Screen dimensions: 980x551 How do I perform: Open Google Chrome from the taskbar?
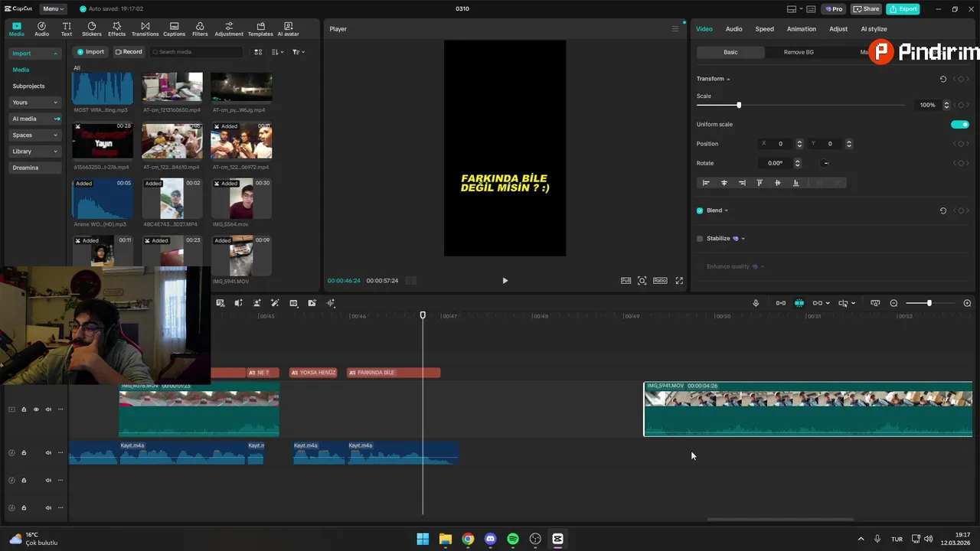pos(468,539)
